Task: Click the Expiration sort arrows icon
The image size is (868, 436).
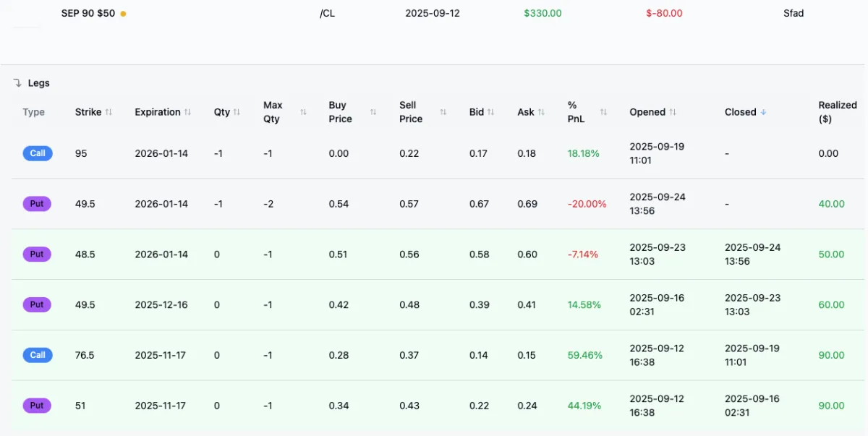Action: pyautogui.click(x=187, y=112)
